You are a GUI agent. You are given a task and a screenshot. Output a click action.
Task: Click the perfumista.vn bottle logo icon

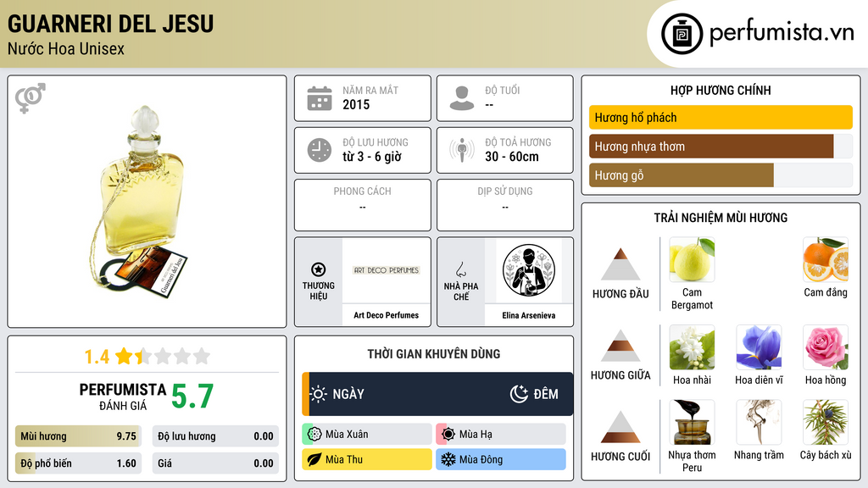tap(682, 34)
